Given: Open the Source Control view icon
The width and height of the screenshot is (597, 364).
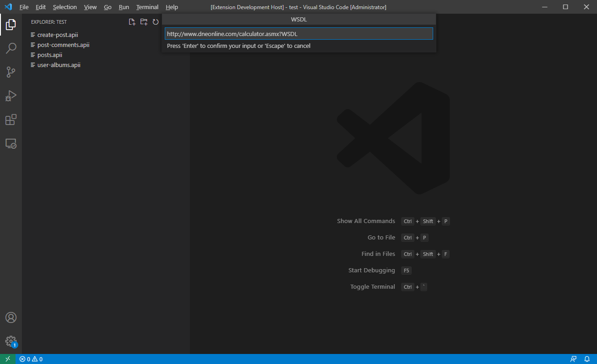Looking at the screenshot, I should (x=11, y=72).
